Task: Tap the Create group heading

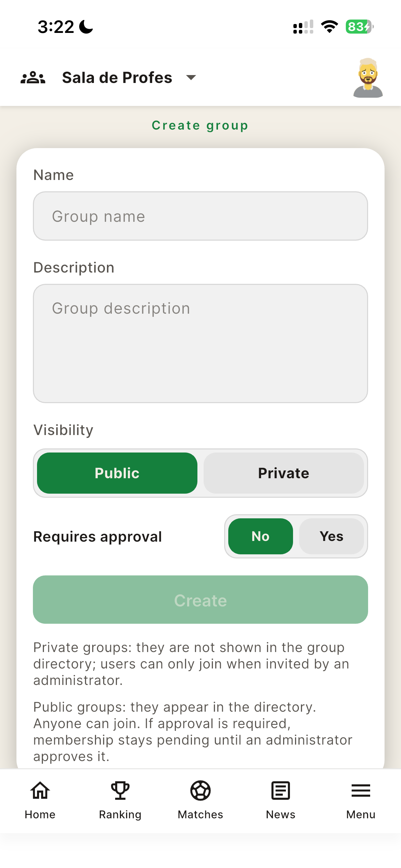Action: coord(200,125)
